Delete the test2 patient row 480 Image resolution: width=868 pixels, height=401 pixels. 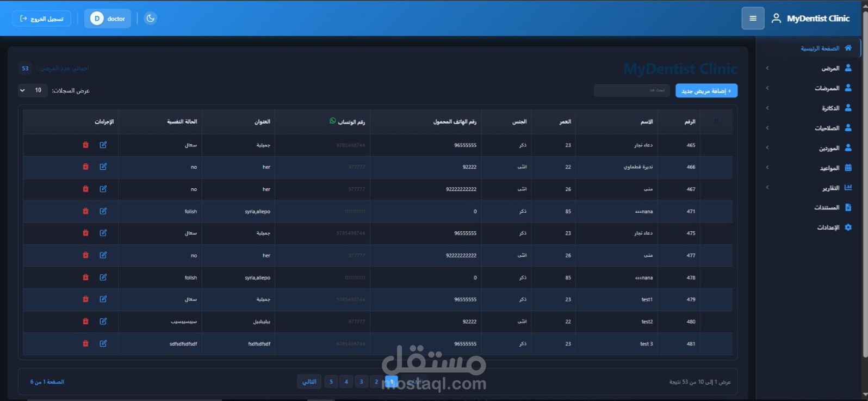point(85,322)
